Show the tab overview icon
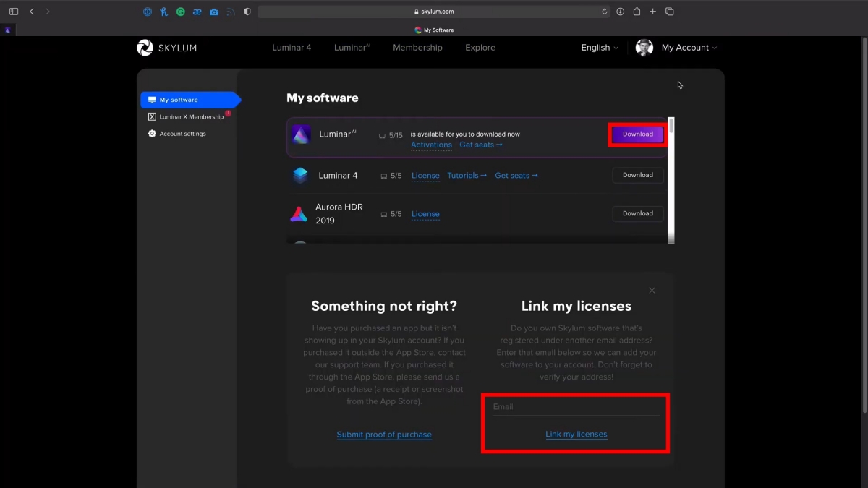This screenshot has width=868, height=488. [670, 12]
